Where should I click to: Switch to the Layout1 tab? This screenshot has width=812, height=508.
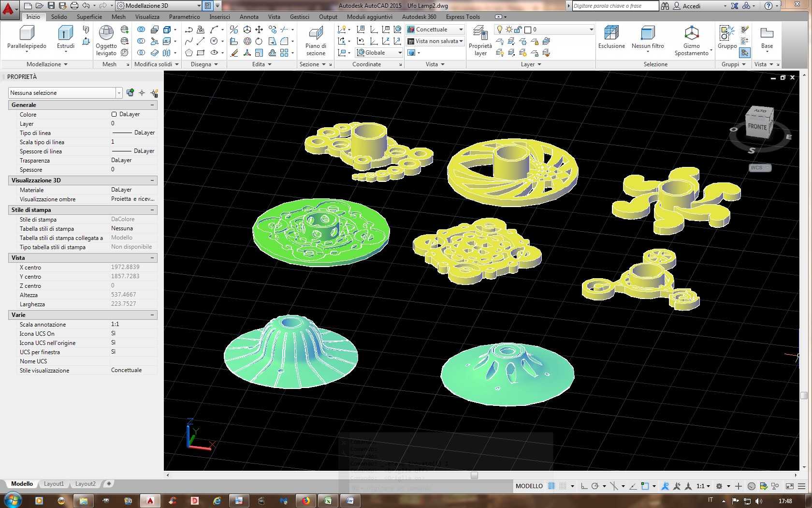point(54,484)
